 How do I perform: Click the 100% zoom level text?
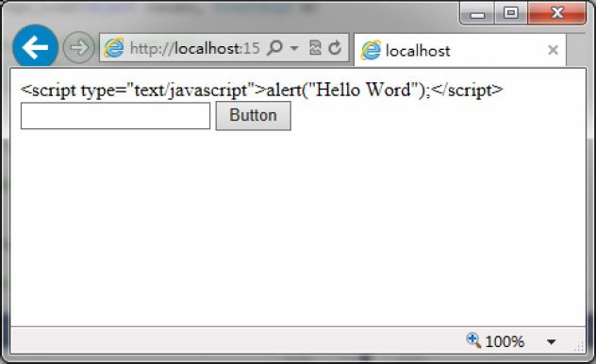click(505, 341)
